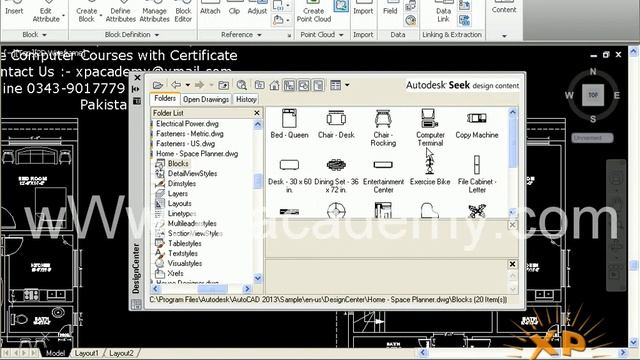Image resolution: width=640 pixels, height=360 pixels.
Task: Toggle the Tree View button
Action: (x=289, y=85)
